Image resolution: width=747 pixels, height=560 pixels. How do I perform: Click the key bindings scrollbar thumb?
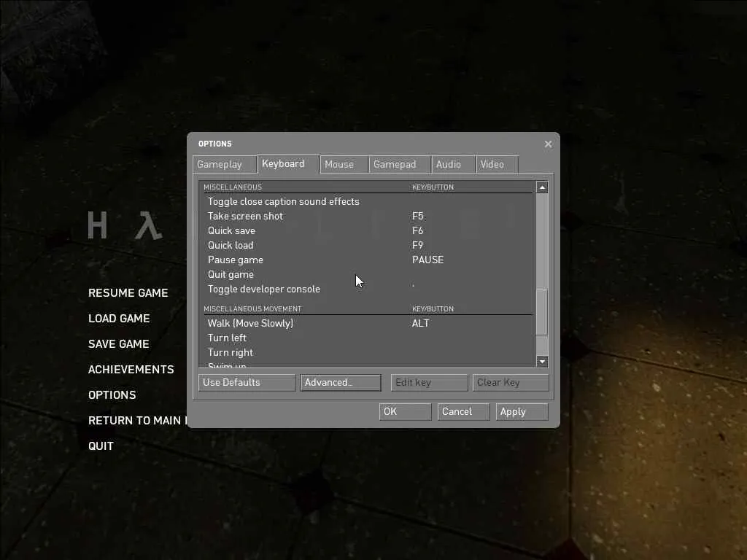[542, 312]
